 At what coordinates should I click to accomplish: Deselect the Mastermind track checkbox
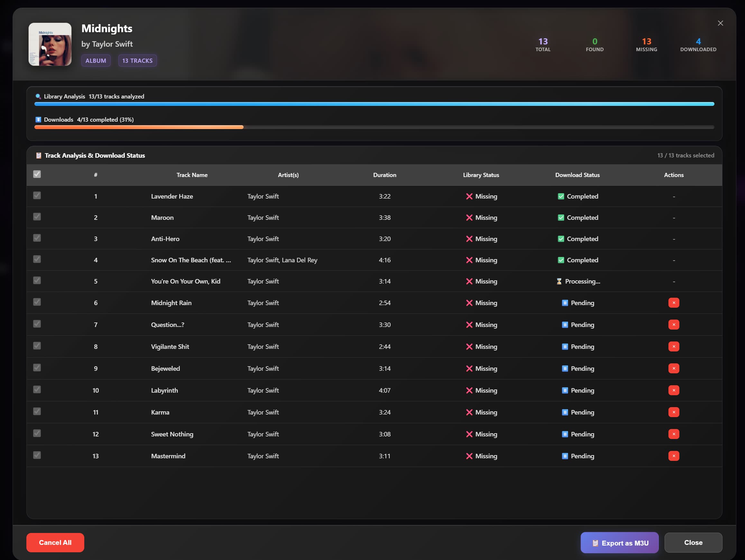tap(37, 455)
